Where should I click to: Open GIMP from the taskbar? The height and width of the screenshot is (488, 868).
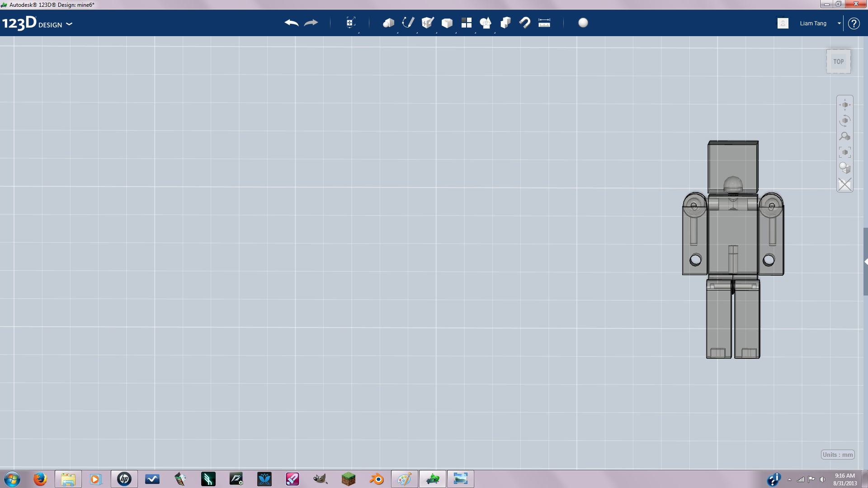pos(321,479)
